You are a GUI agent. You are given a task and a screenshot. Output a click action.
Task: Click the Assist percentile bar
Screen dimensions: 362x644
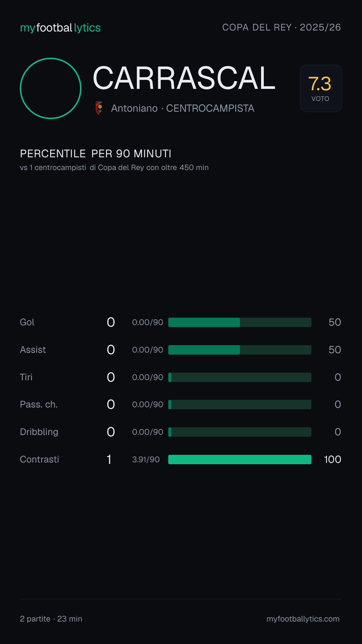click(240, 350)
